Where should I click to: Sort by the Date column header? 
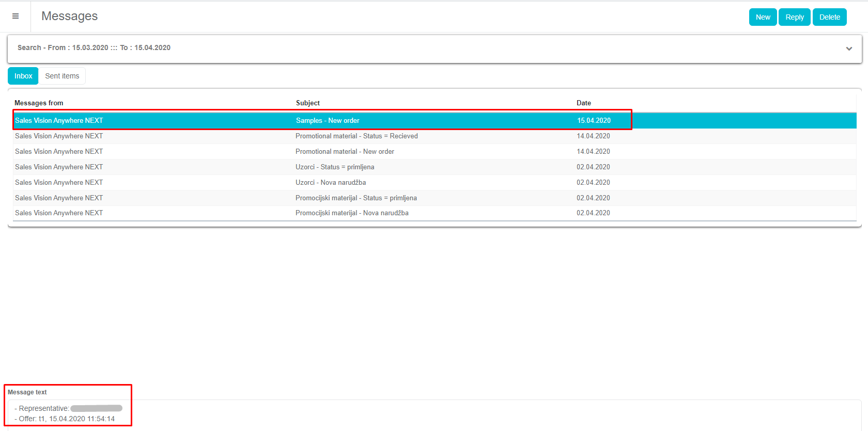click(584, 103)
